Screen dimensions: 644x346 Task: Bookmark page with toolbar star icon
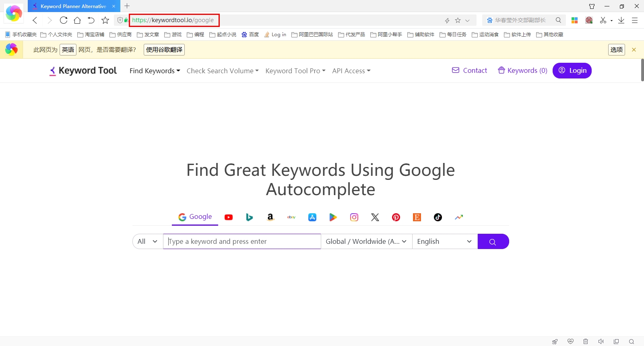(105, 20)
